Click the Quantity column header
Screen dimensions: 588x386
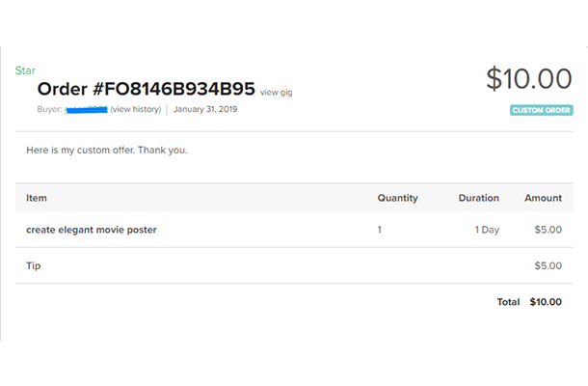point(397,198)
